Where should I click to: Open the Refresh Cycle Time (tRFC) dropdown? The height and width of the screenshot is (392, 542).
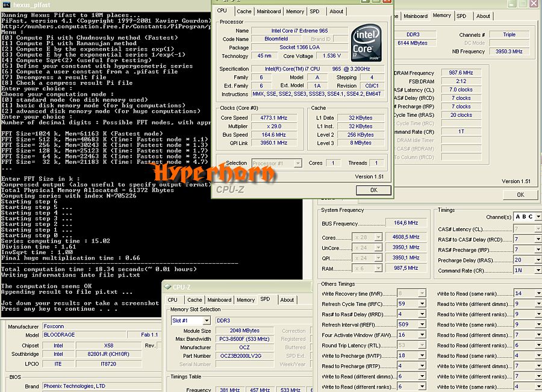tap(422, 304)
